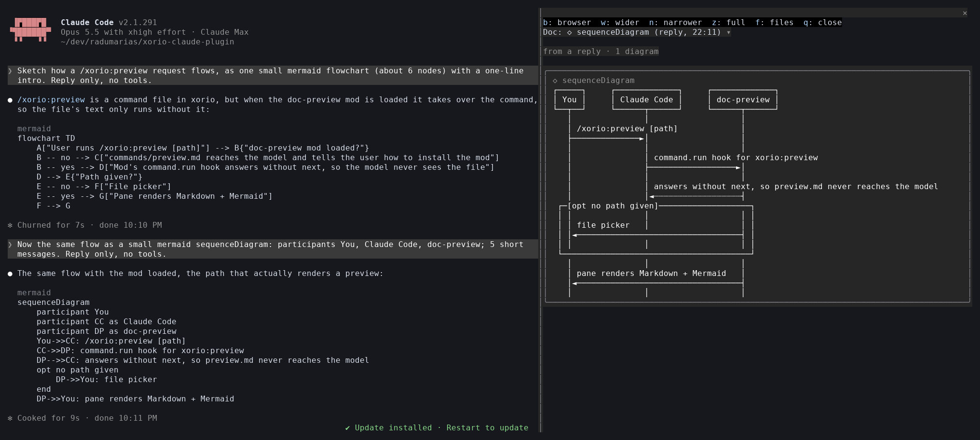
Task: Select 'n: narrower' shortcut in the preview pane
Action: tap(675, 23)
